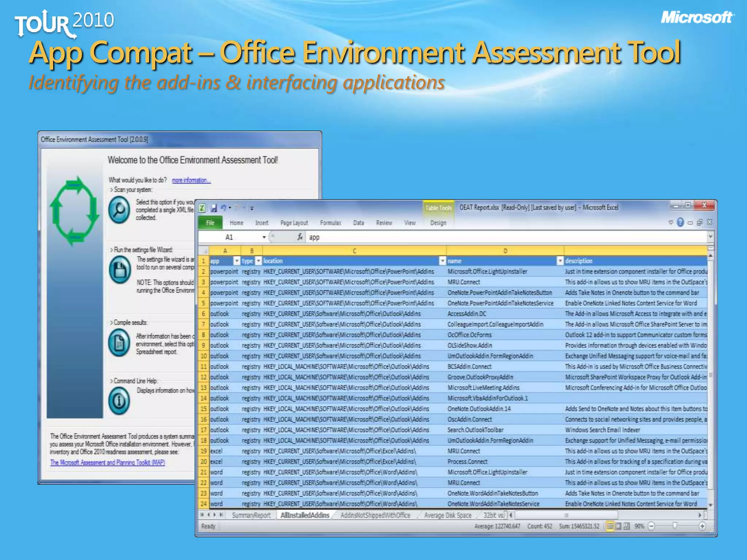Open the Page Layout ribbon tab
Screen dimensions: 747x560
[294, 223]
